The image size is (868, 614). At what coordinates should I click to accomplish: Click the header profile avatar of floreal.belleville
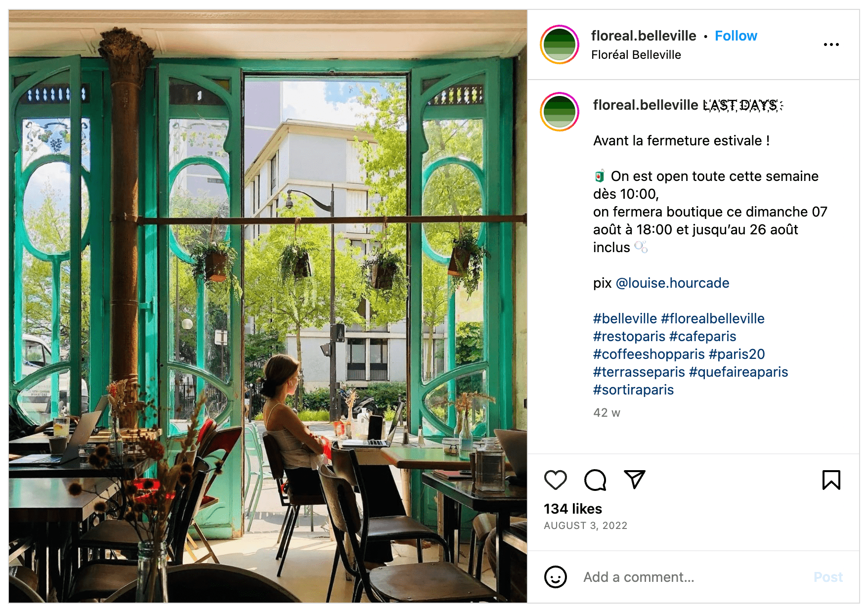pyautogui.click(x=560, y=44)
